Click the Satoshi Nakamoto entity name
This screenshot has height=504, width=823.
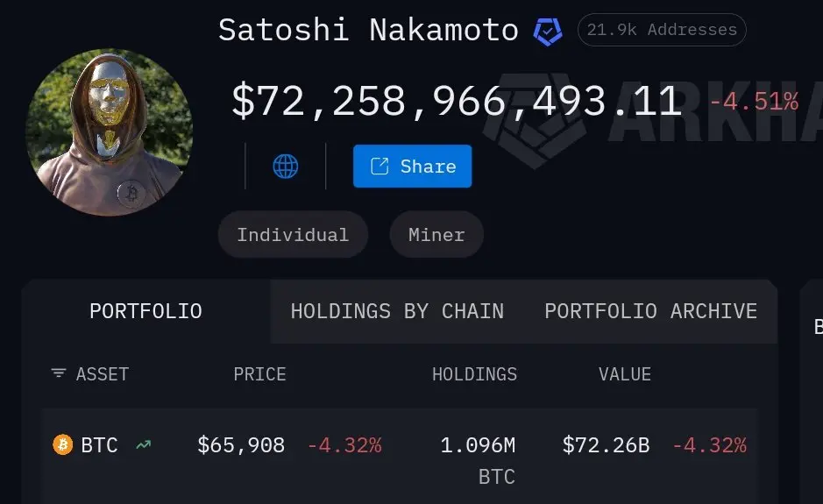[x=368, y=30]
